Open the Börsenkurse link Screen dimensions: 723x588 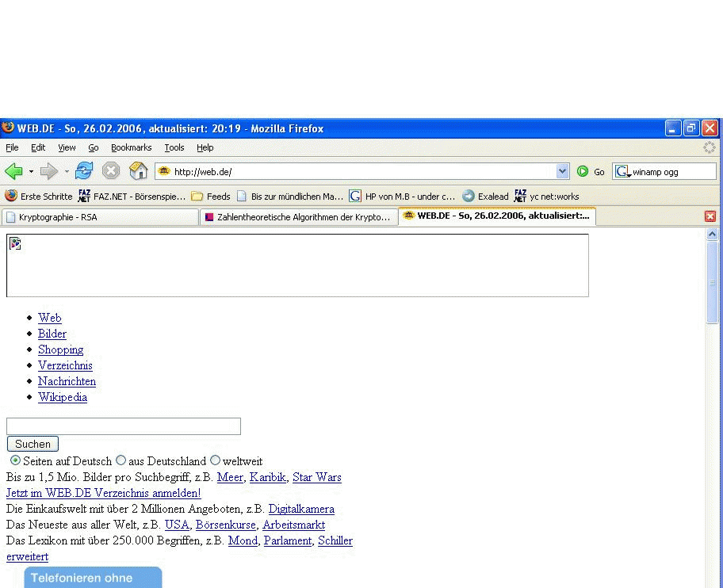tap(226, 525)
